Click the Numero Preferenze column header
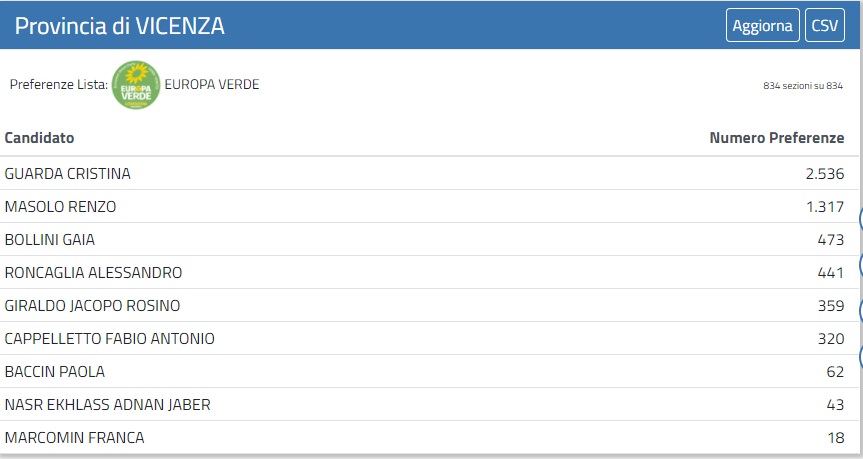 click(x=776, y=138)
